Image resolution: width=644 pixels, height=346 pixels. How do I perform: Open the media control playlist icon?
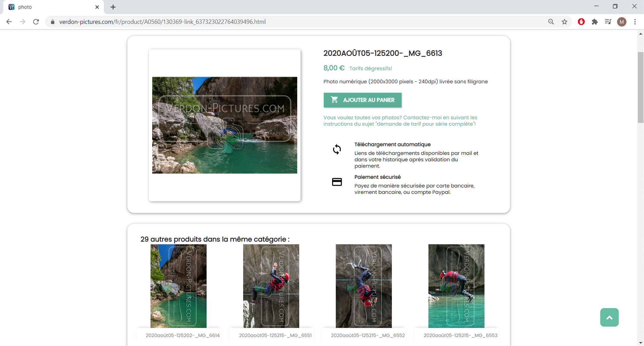point(608,22)
